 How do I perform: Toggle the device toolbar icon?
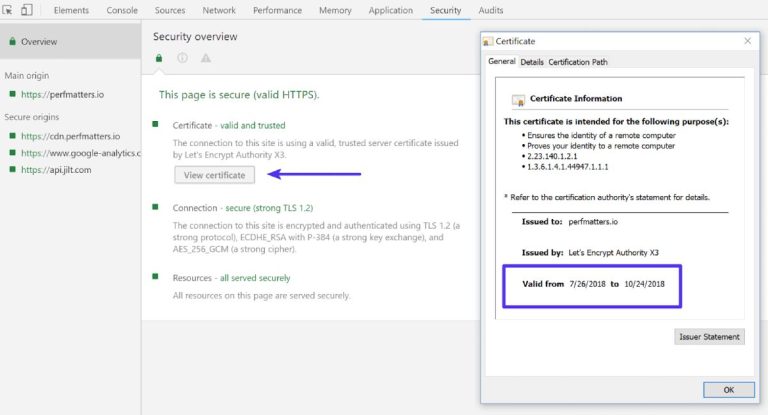[27, 10]
